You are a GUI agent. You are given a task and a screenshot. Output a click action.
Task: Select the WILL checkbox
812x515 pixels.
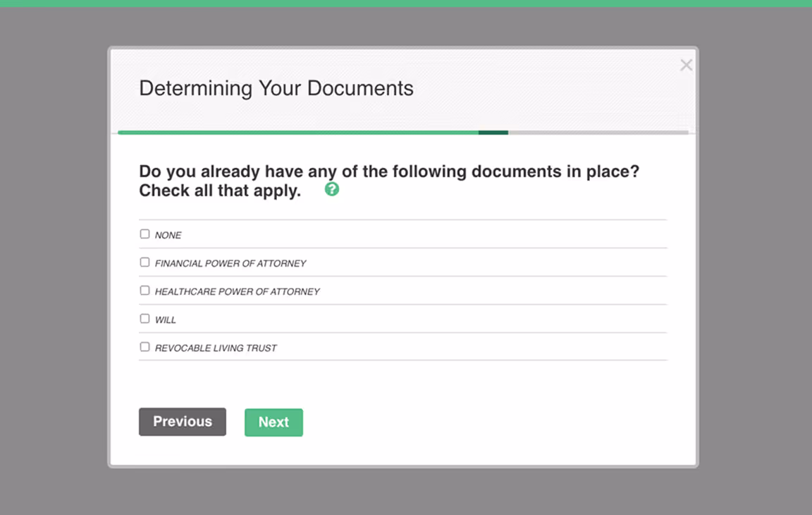point(144,319)
